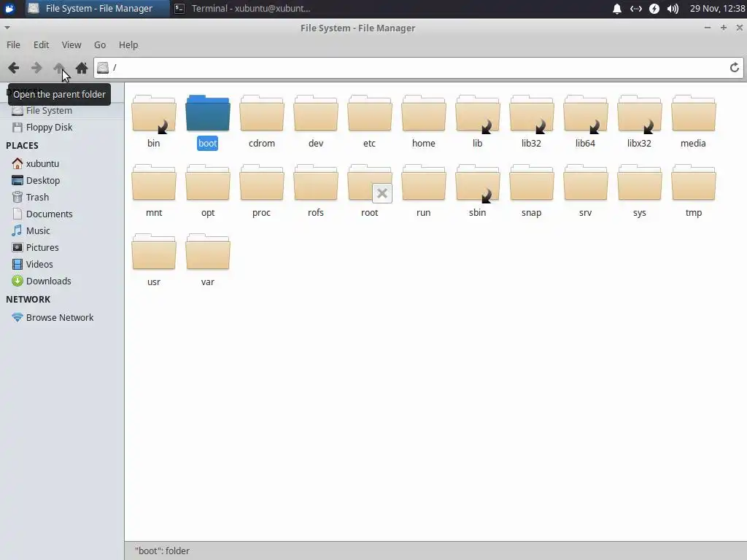Select the srv folder
This screenshot has width=747, height=560.
585,183
